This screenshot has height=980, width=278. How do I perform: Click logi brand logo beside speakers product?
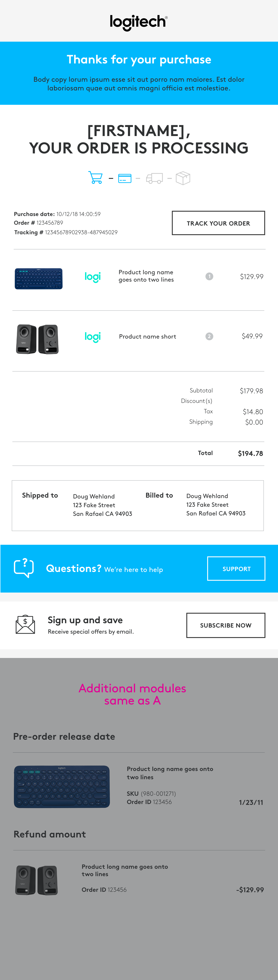[92, 337]
